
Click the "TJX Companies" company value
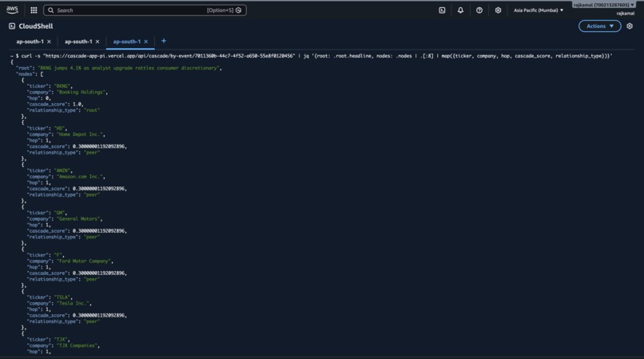[x=78, y=345]
